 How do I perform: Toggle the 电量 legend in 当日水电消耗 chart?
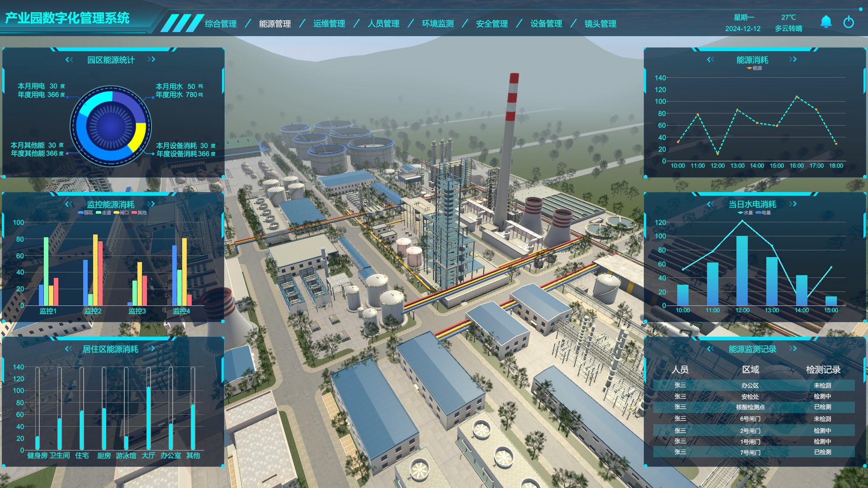763,213
